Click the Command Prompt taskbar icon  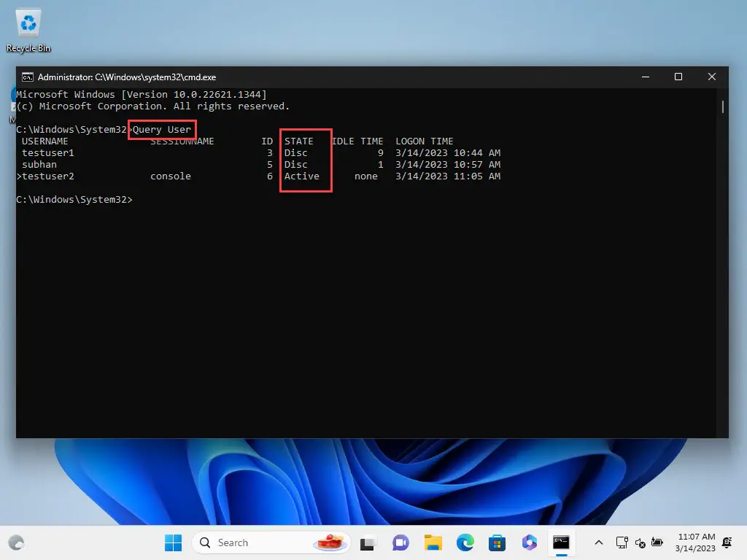(x=561, y=542)
